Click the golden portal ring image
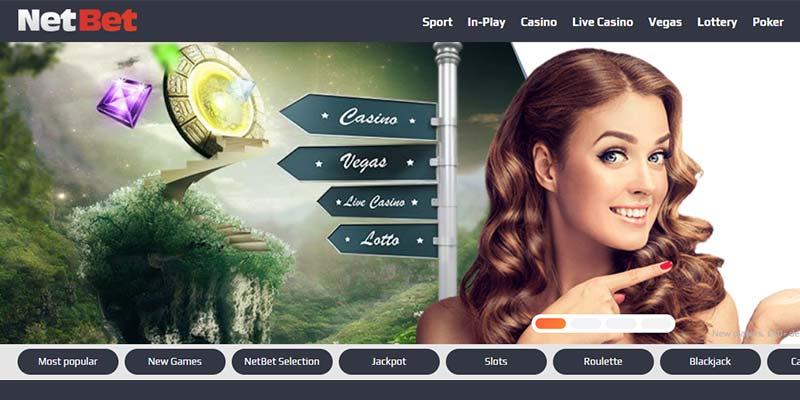The image size is (800, 400). click(x=215, y=100)
